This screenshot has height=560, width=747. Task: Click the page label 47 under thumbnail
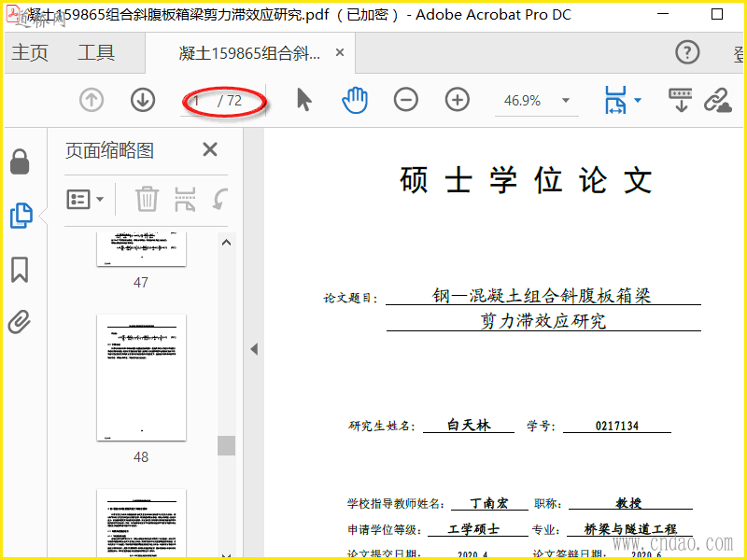point(141,283)
